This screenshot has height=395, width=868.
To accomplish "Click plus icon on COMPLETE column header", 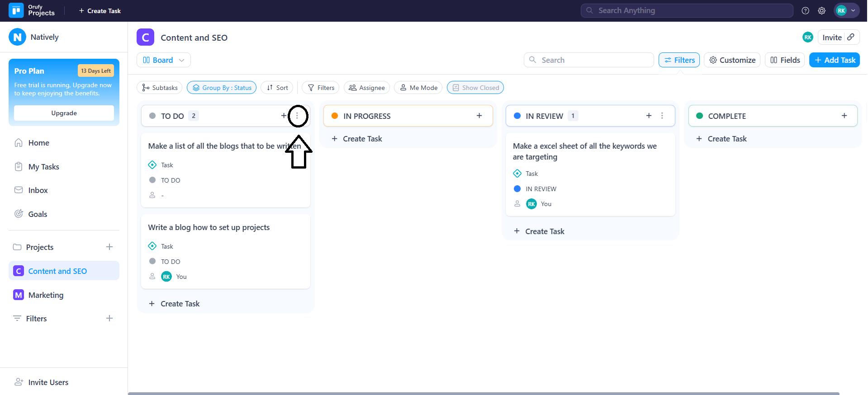I will coord(844,116).
